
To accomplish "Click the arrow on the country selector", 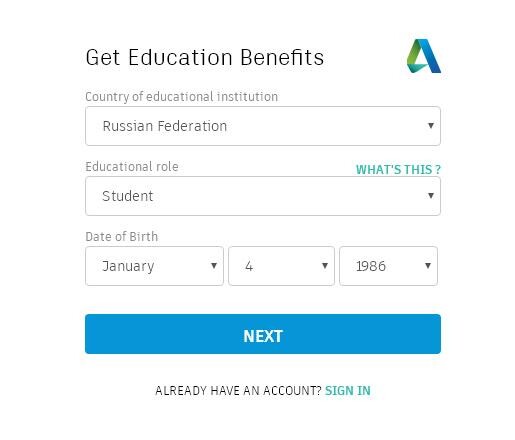I will pyautogui.click(x=431, y=126).
